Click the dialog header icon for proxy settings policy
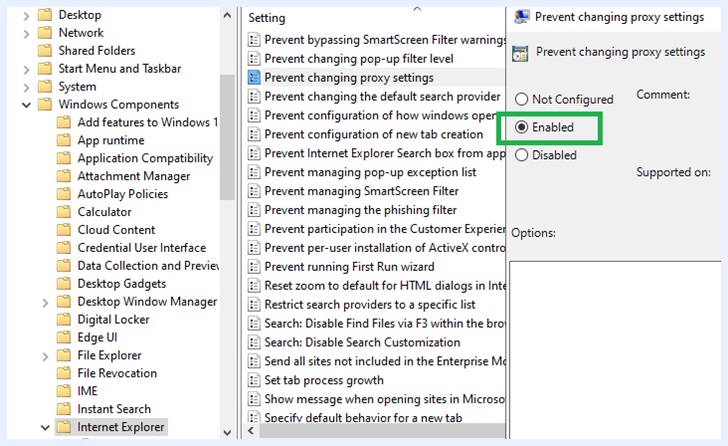 point(520,53)
